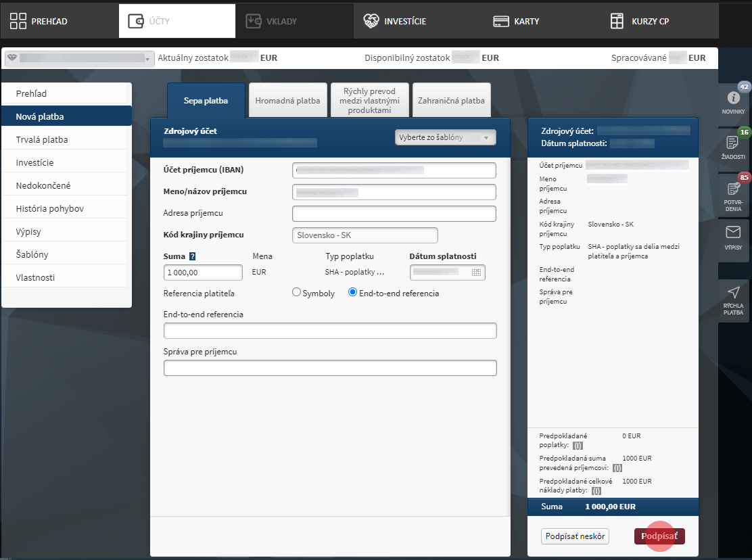Click the Adresa príjemcu input field
Screen dimensions: 752x560
[x=394, y=214]
